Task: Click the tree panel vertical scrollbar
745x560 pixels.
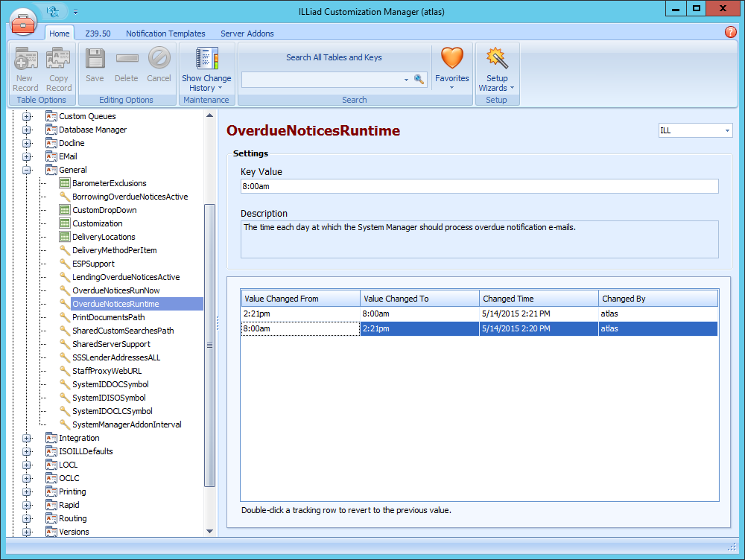Action: (x=209, y=345)
